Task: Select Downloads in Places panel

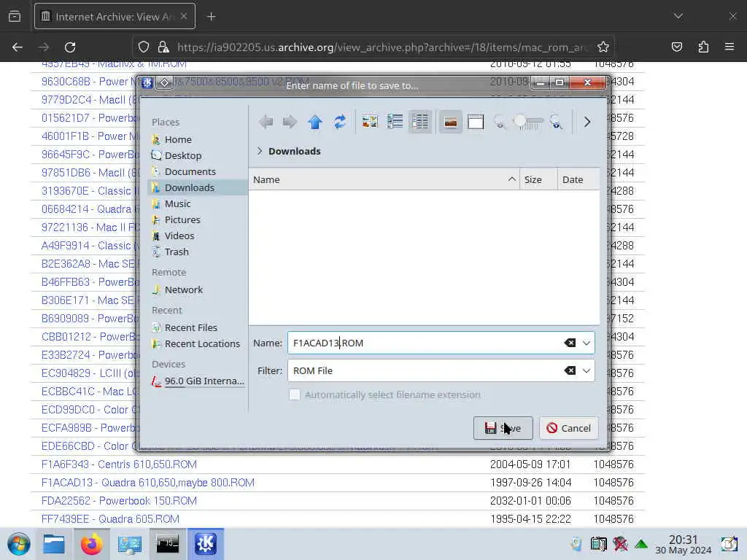Action: [197, 187]
